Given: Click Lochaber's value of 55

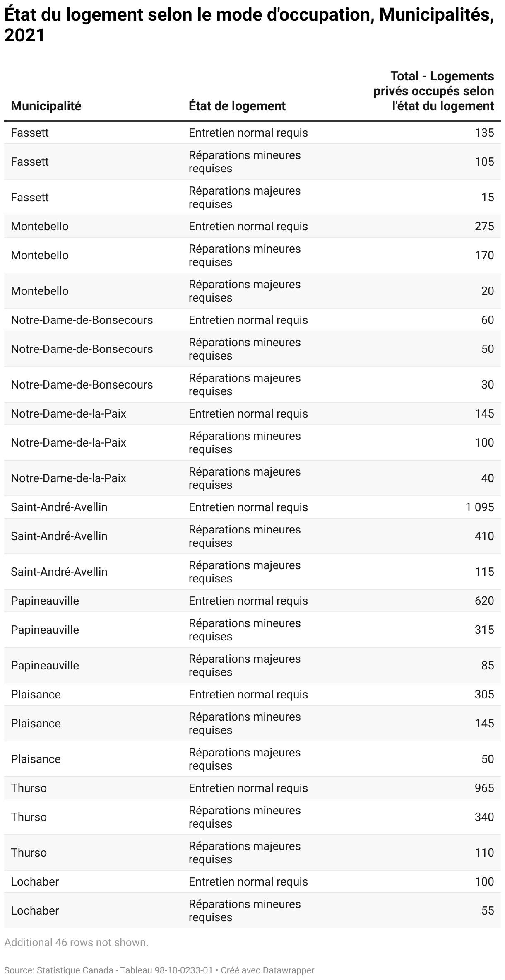Looking at the screenshot, I should (488, 910).
